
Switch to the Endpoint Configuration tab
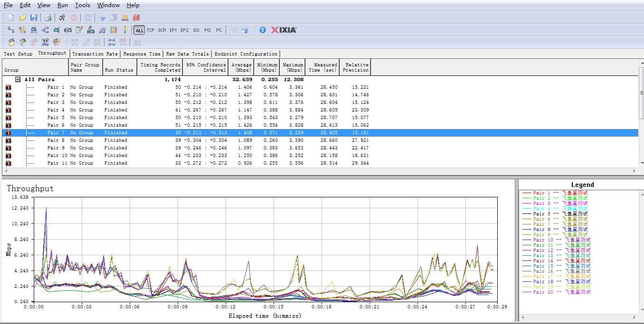tap(246, 54)
